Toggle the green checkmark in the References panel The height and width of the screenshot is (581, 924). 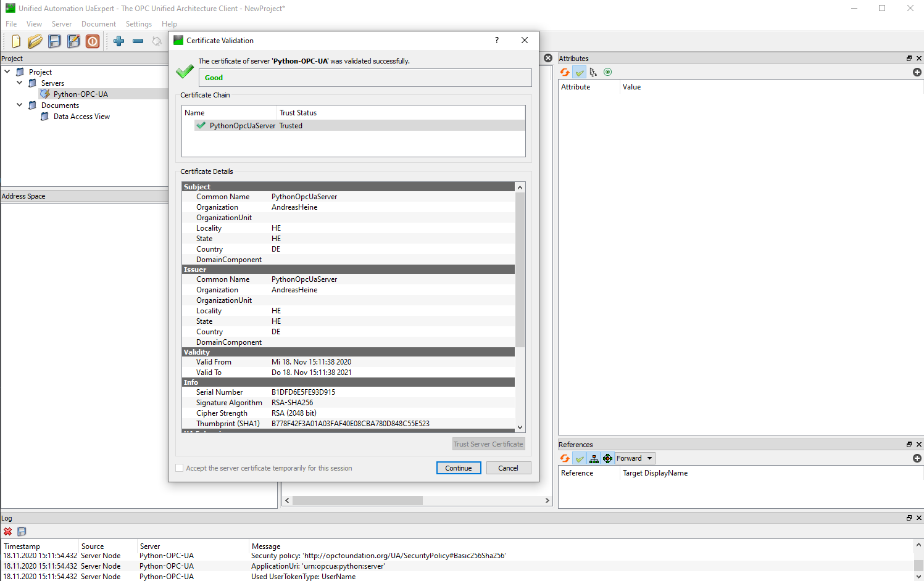(x=579, y=458)
